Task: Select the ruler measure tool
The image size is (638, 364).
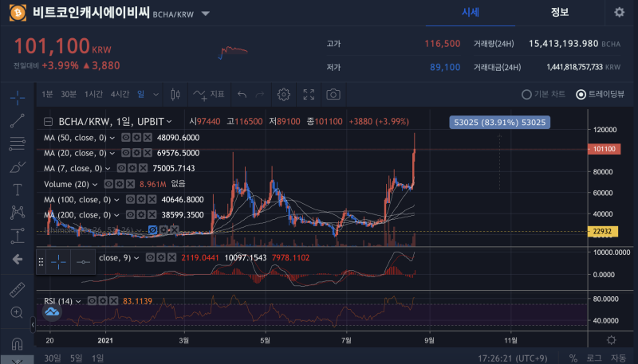Action: (x=17, y=290)
